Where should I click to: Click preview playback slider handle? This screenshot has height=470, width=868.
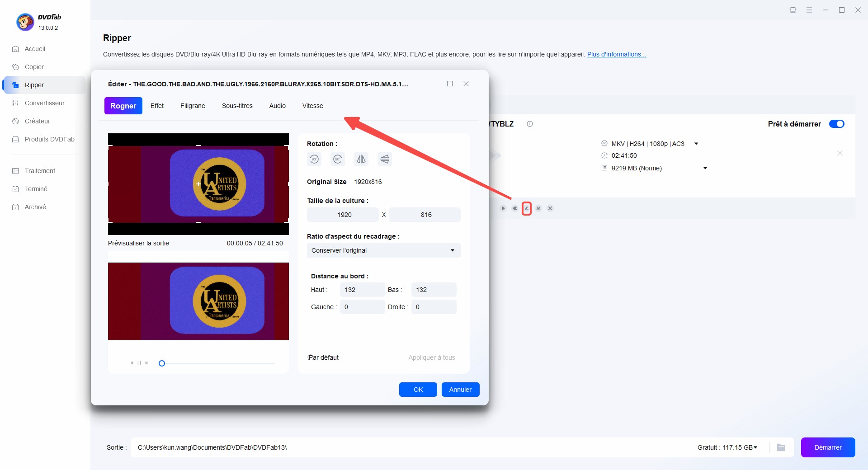pyautogui.click(x=162, y=363)
